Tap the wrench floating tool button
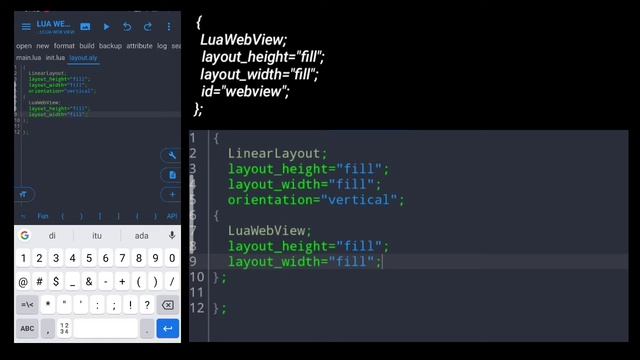Screen dimensions: 640x360 pos(172,155)
